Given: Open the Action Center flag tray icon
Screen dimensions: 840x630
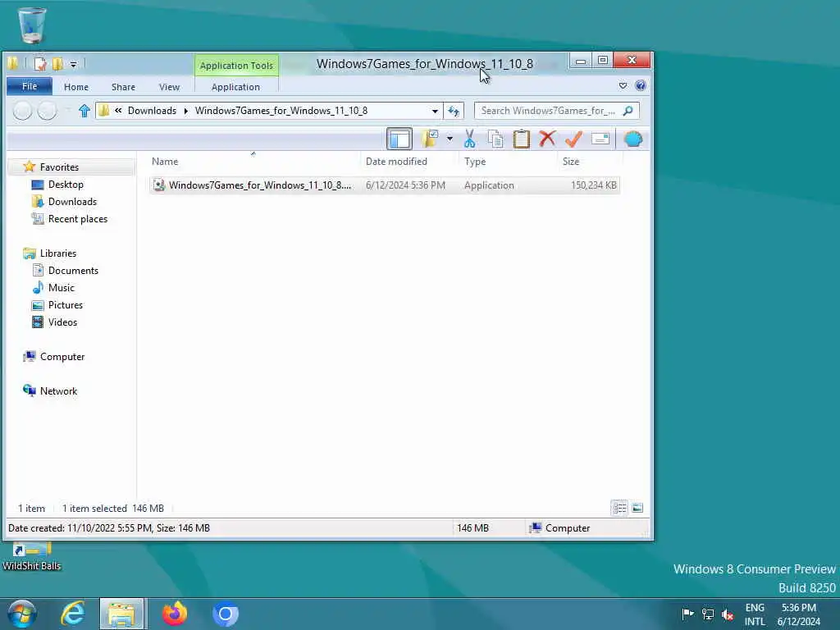Looking at the screenshot, I should 688,614.
